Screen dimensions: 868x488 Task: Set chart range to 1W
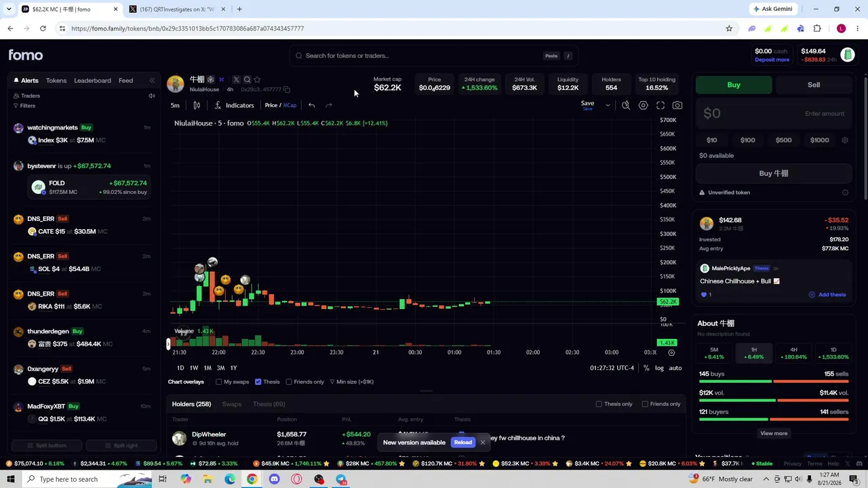click(194, 368)
